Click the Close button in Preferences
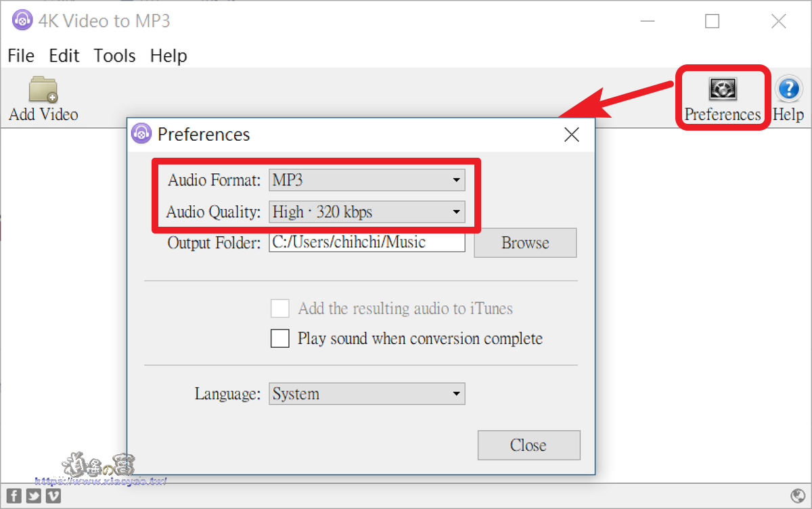 click(x=528, y=445)
